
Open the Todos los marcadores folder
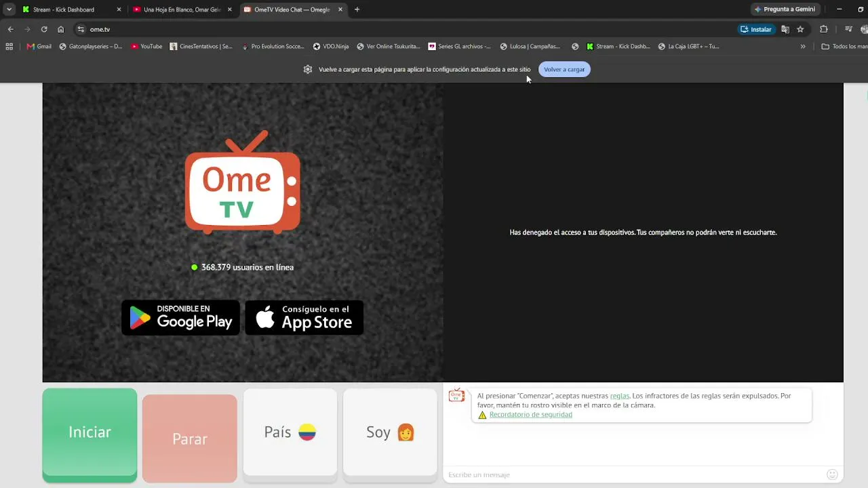tap(844, 47)
